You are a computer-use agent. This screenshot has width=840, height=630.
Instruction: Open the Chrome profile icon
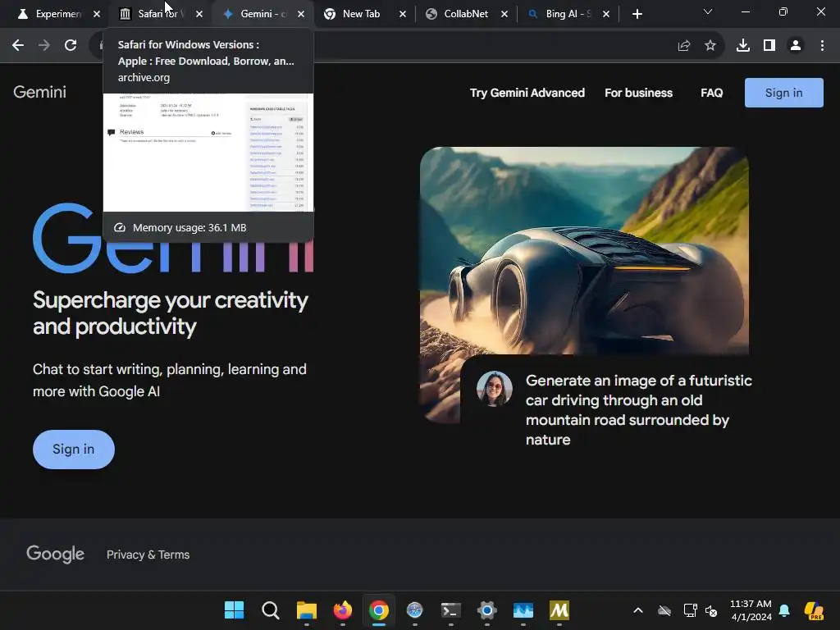(796, 46)
